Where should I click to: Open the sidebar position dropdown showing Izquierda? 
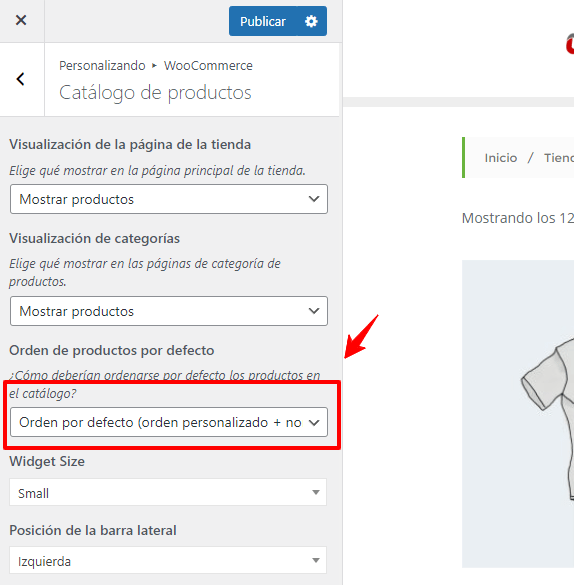coord(168,561)
